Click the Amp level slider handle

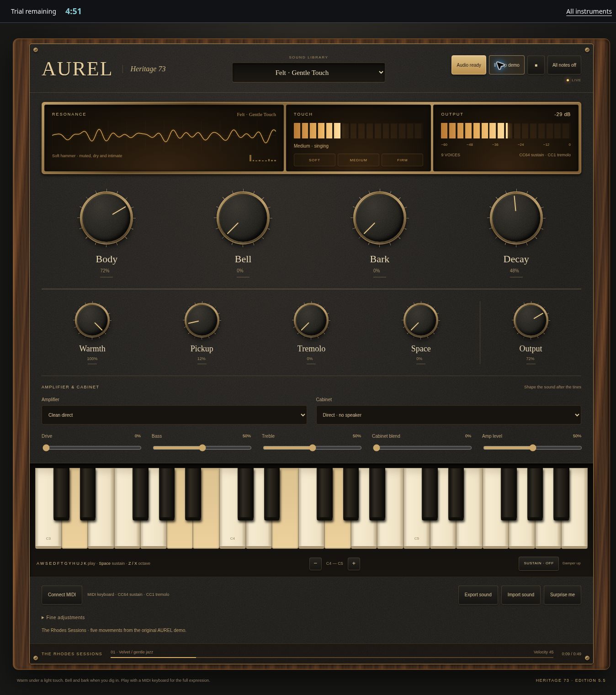click(532, 448)
